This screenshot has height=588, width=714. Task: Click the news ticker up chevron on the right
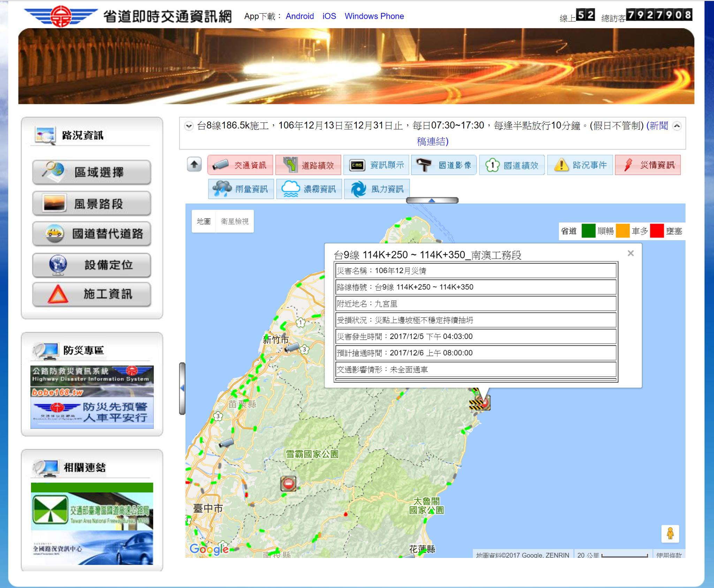[677, 126]
